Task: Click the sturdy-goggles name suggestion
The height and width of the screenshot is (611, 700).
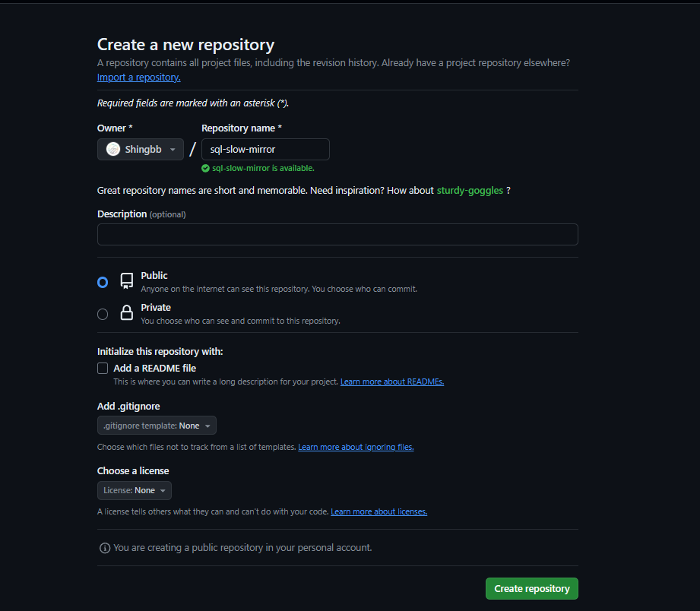Action: [x=470, y=190]
